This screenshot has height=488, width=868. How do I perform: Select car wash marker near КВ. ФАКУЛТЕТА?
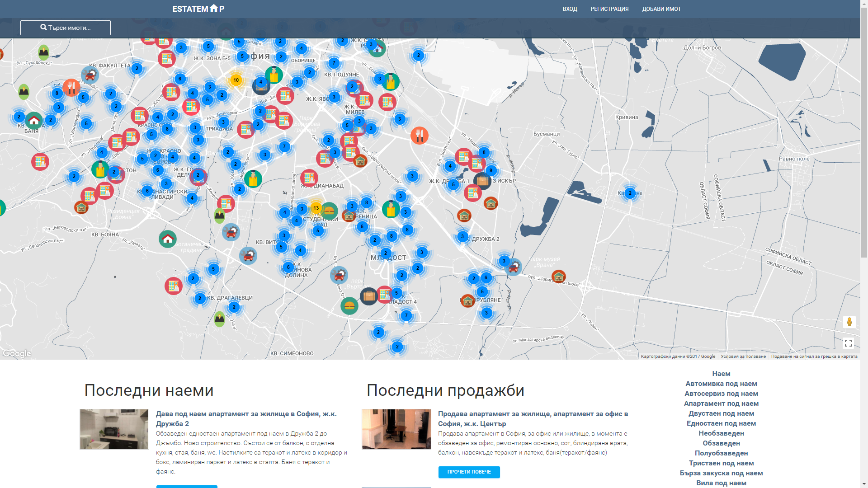click(x=90, y=75)
